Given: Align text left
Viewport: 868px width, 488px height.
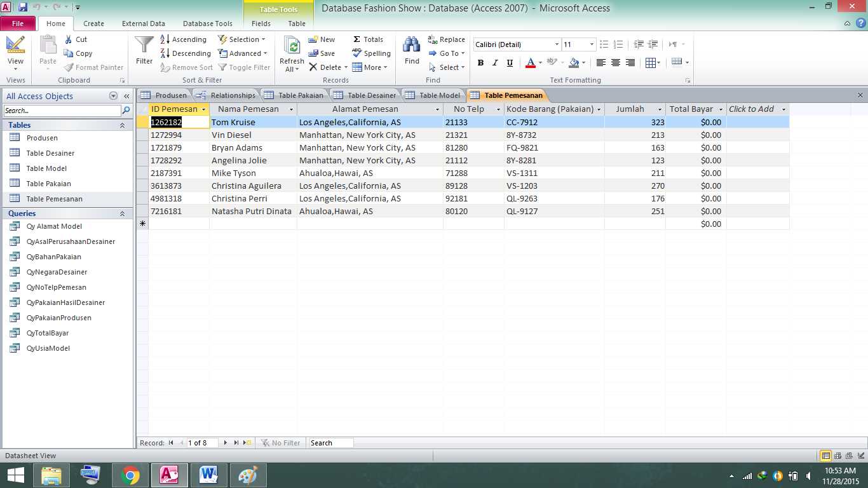Looking at the screenshot, I should point(601,63).
